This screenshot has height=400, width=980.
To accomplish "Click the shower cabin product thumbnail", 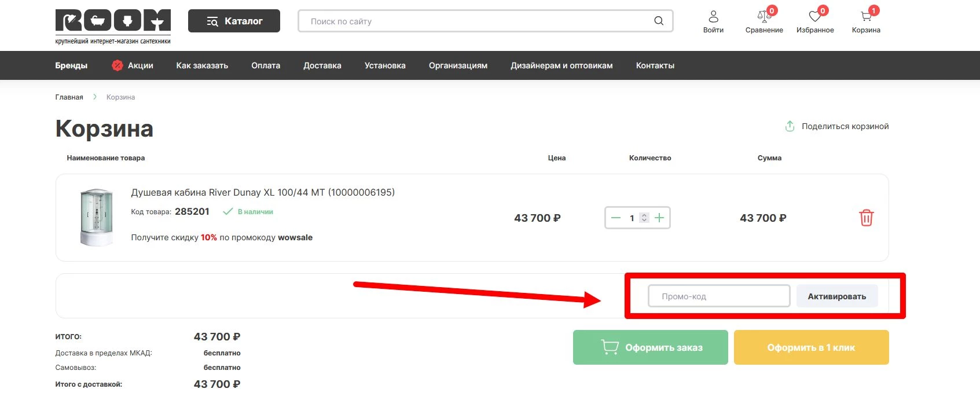I will point(96,218).
